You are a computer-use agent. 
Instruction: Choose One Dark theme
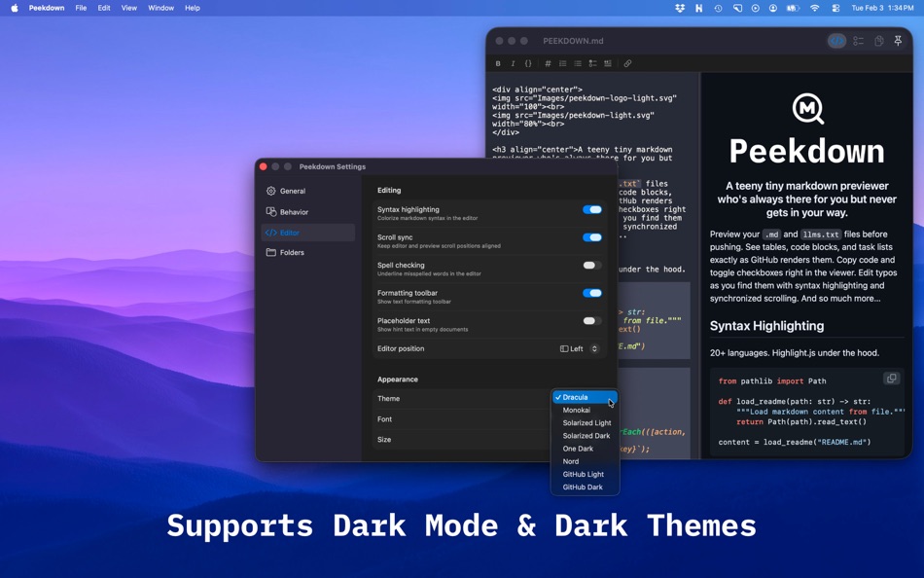(585, 449)
